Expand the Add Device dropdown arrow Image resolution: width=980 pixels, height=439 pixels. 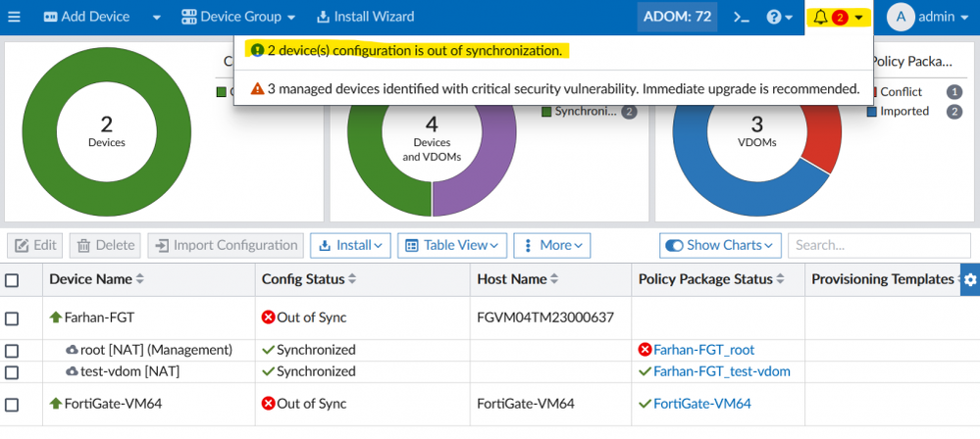[157, 17]
